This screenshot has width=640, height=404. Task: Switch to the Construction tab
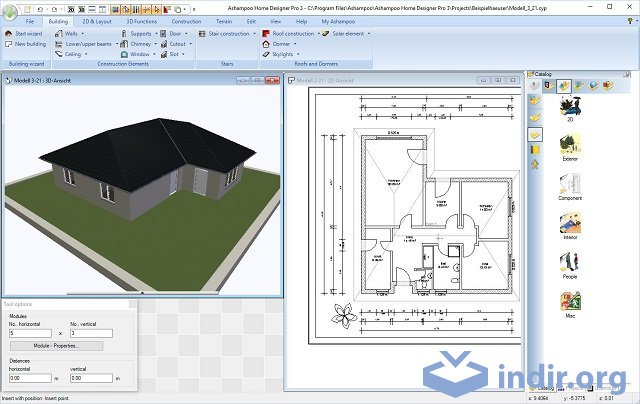pos(186,21)
